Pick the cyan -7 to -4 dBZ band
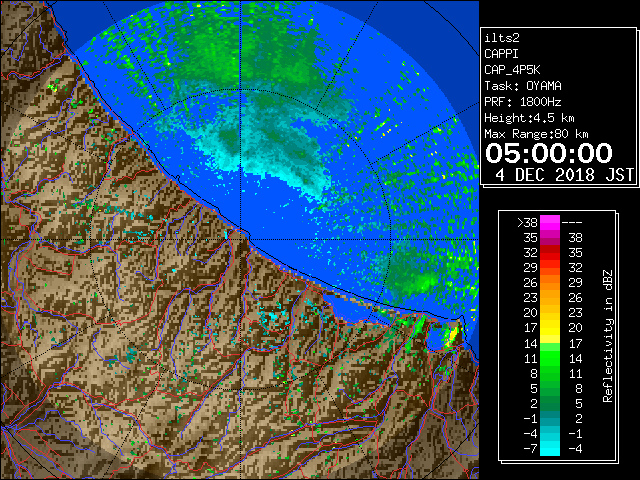640x480 pixels. click(x=550, y=448)
